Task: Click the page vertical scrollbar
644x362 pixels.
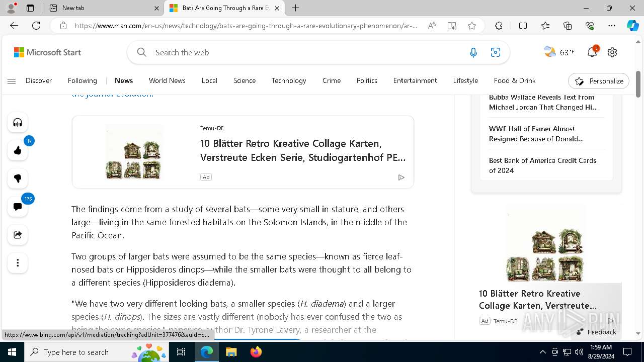Action: click(x=638, y=84)
